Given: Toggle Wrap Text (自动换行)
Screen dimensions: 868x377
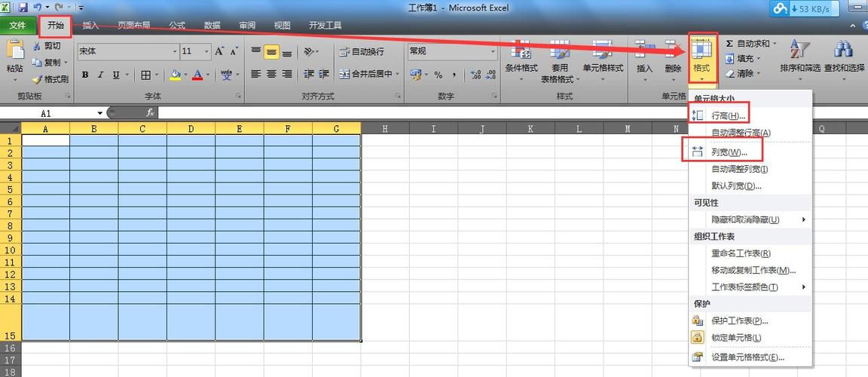Looking at the screenshot, I should (361, 51).
